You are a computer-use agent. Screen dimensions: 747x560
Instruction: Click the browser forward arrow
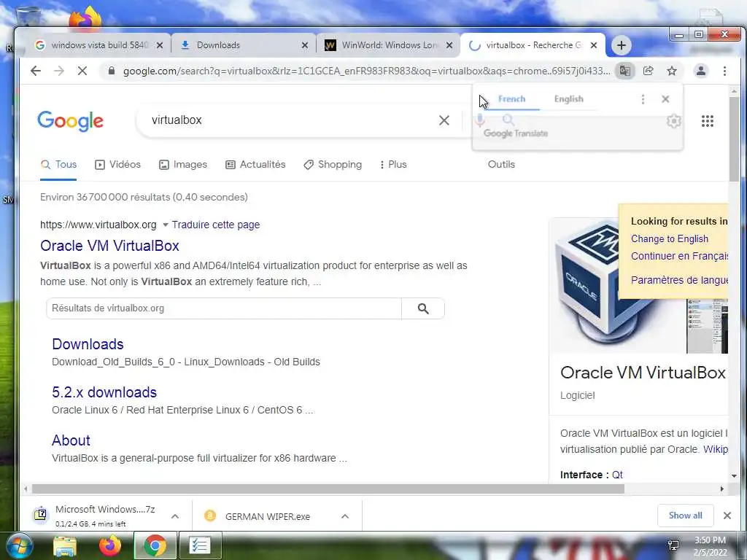click(59, 71)
